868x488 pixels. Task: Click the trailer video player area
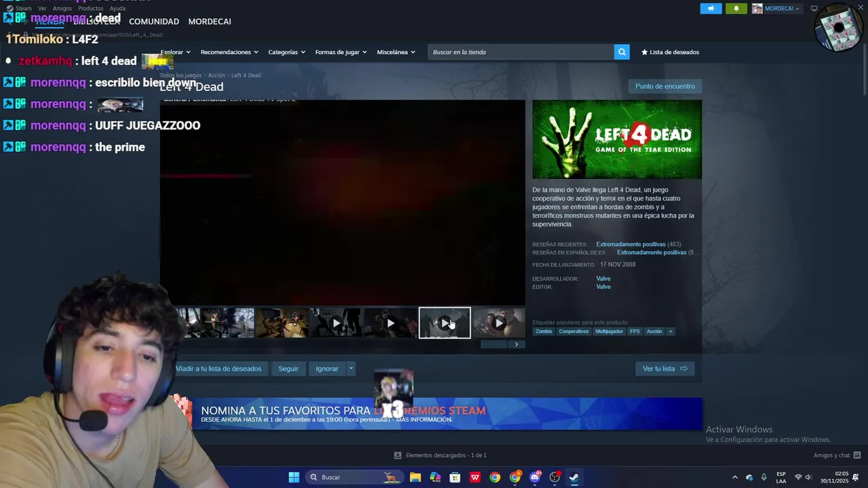coord(342,203)
